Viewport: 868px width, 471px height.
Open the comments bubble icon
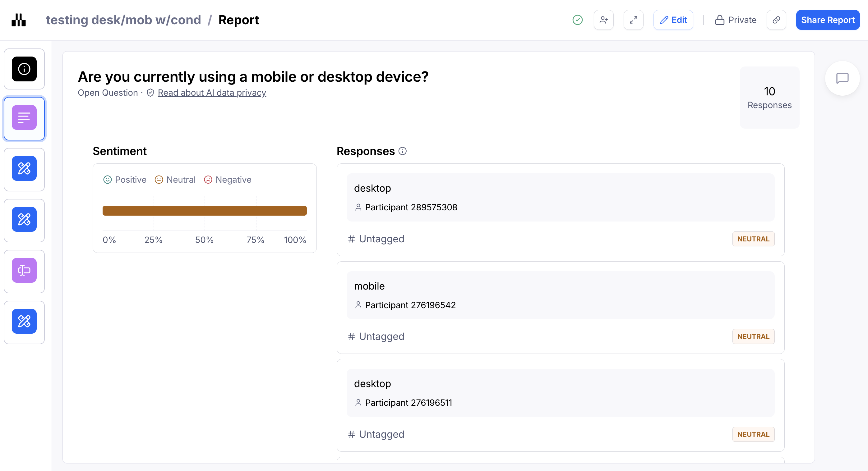[842, 78]
